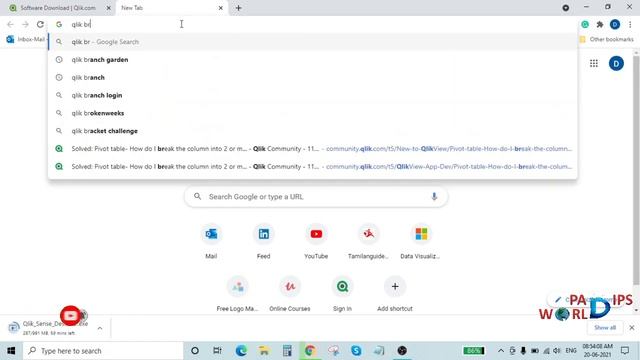
Task: Open community.qlik.com New-to-QlikView pivot table result
Action: (x=313, y=149)
